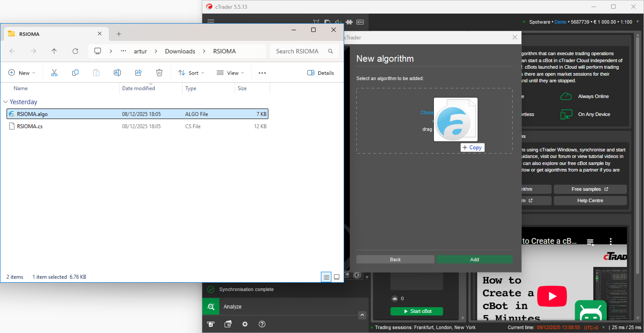Close the New algorithm dialog
Image resolution: width=644 pixels, height=333 pixels.
click(514, 37)
